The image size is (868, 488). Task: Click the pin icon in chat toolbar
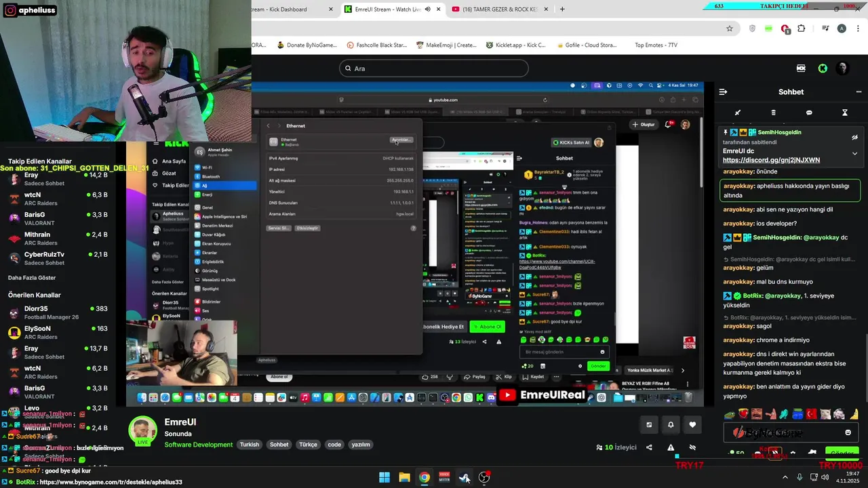click(x=738, y=113)
